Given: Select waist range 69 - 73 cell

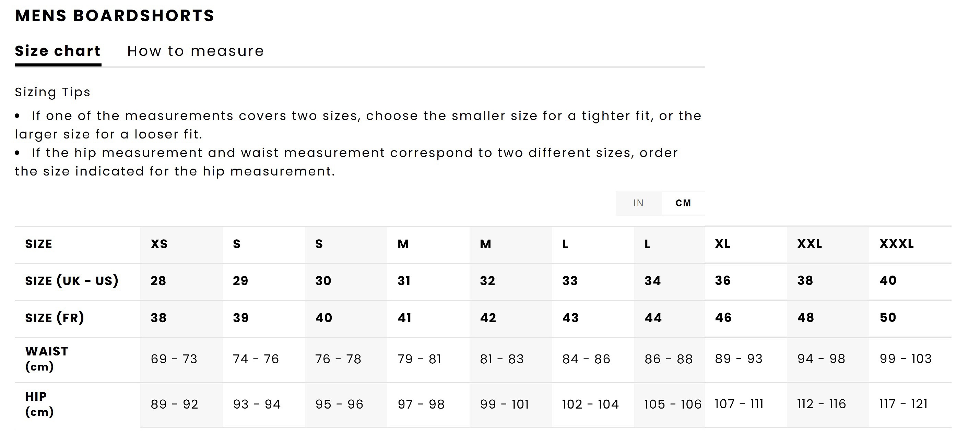Looking at the screenshot, I should [174, 359].
